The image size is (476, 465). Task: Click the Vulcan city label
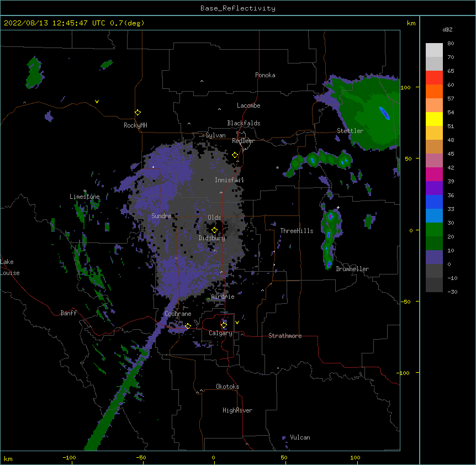click(300, 437)
